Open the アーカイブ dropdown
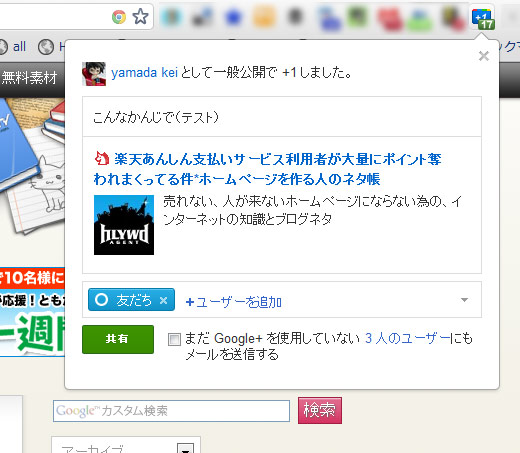This screenshot has width=520, height=453. click(126, 445)
